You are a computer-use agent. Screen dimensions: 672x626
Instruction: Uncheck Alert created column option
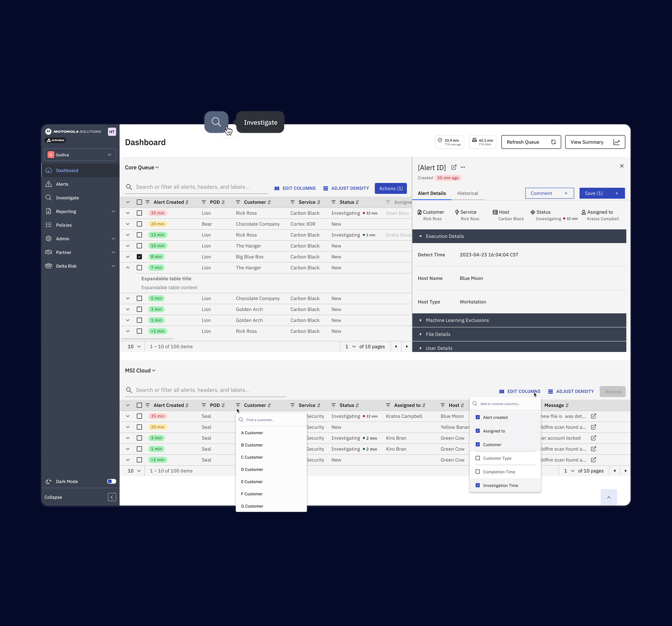tap(478, 417)
